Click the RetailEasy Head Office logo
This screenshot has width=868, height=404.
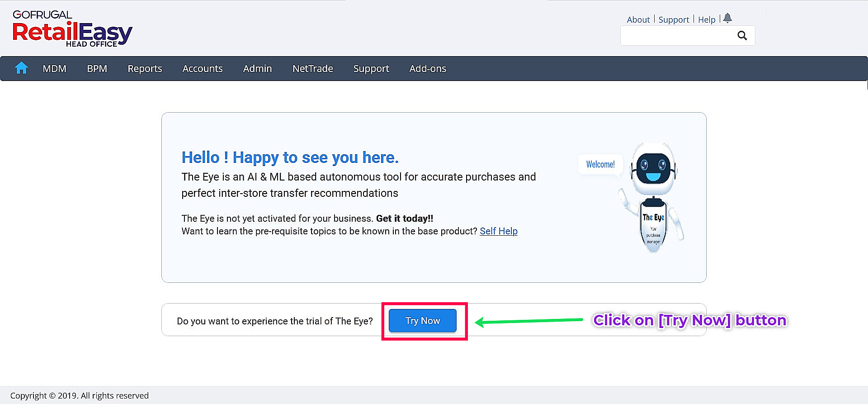coord(72,29)
